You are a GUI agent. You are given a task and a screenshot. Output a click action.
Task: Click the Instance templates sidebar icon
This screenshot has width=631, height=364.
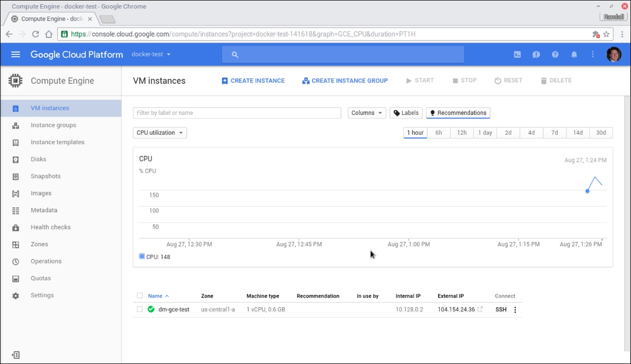16,142
